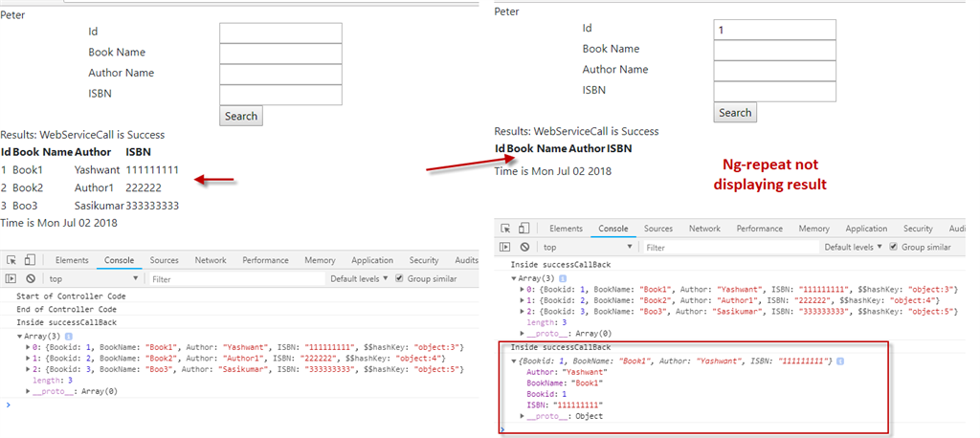
Task: Open Performance tab in right DevTools
Action: (x=759, y=229)
